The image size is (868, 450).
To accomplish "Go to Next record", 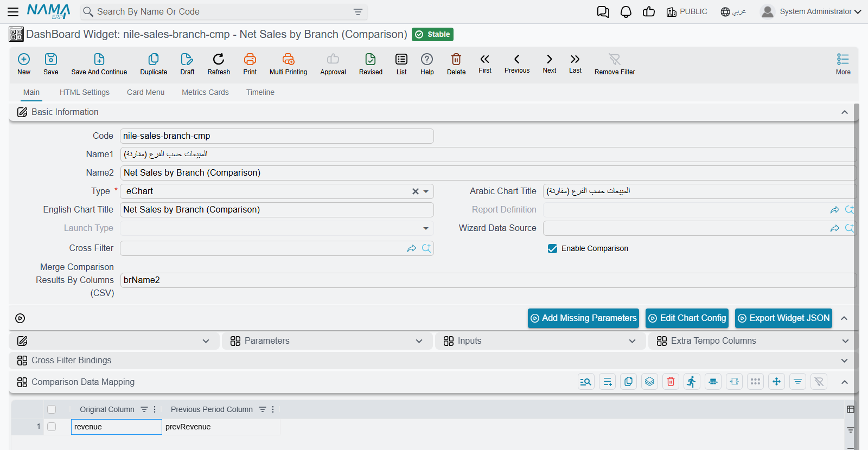I will tap(550, 63).
